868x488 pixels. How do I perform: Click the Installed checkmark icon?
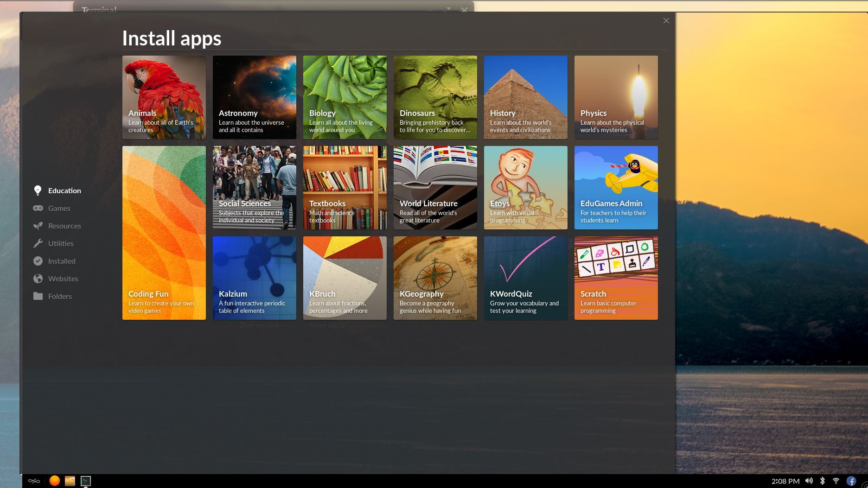(x=38, y=261)
